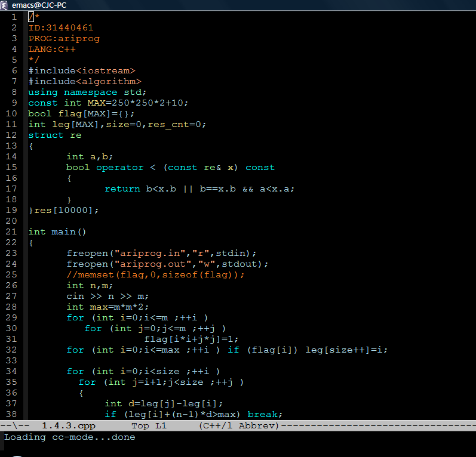Click the 'struct re' declaration
The height and width of the screenshot is (457, 476).
click(55, 135)
